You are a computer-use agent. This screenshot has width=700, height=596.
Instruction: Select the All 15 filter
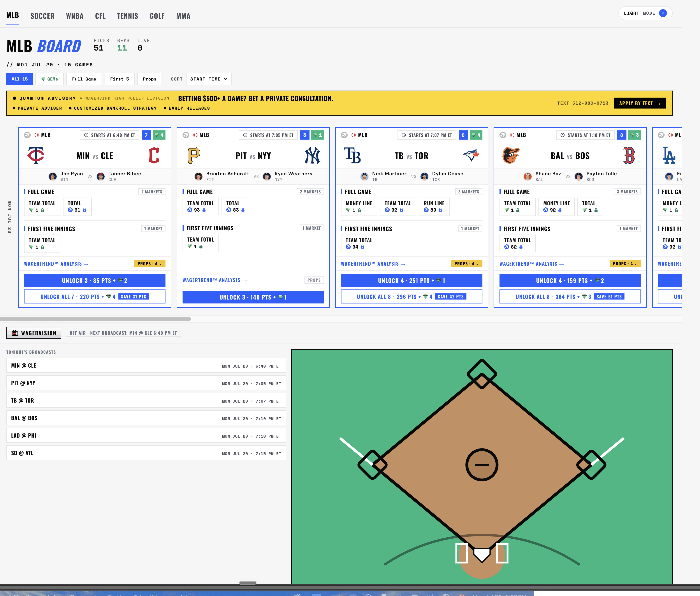(20, 79)
